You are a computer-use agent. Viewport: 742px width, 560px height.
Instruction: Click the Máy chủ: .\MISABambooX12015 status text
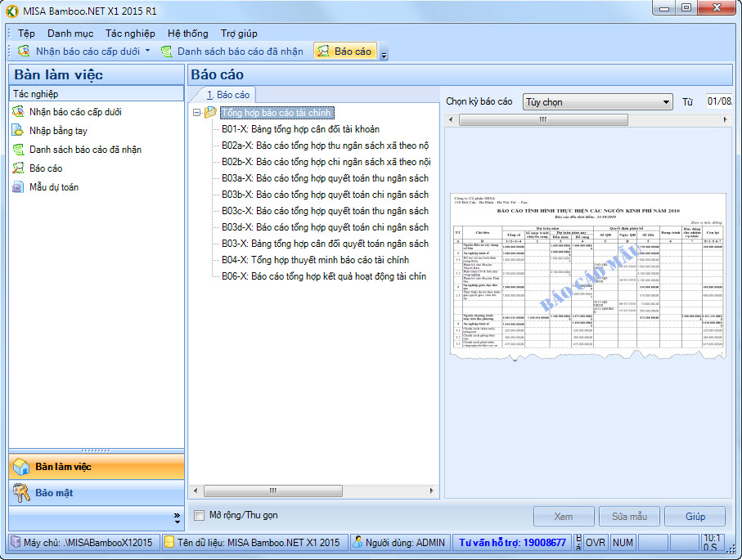click(x=88, y=543)
